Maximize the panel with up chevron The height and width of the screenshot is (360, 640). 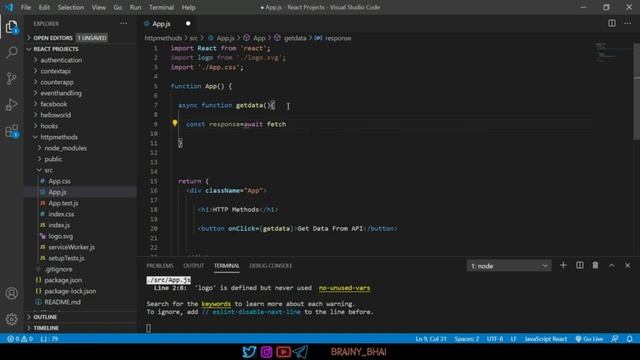[x=611, y=266]
